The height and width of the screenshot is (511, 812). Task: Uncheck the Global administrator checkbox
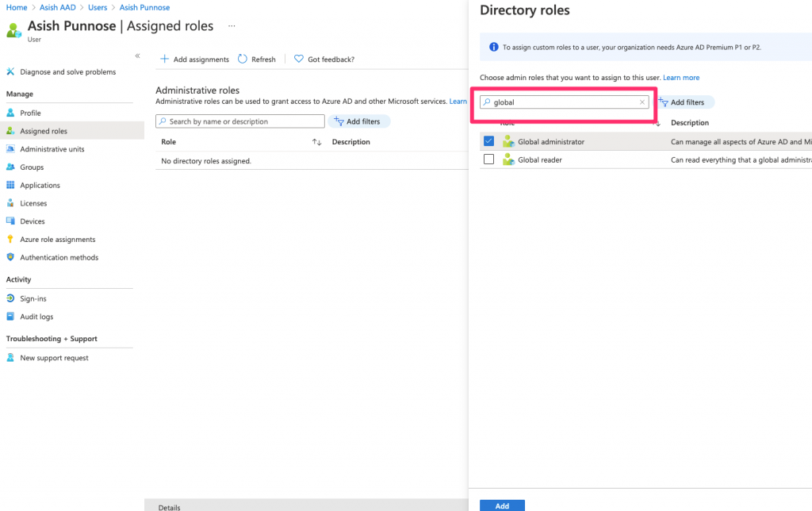[x=488, y=141]
